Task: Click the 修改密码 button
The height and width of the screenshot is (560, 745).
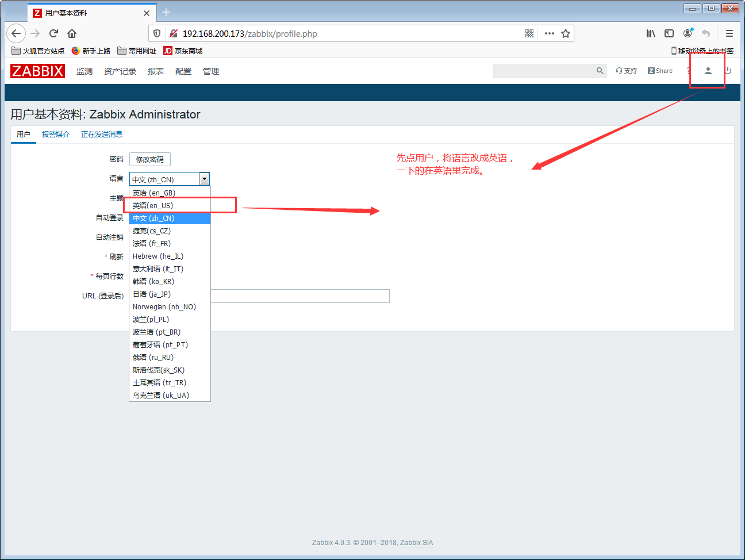Action: point(150,159)
